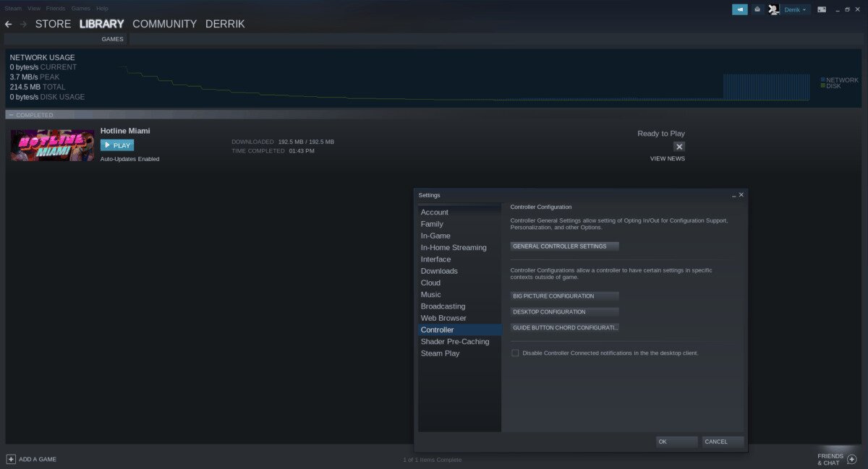The height and width of the screenshot is (469, 868).
Task: Click the Hotline Miami thumbnail
Action: coord(52,145)
